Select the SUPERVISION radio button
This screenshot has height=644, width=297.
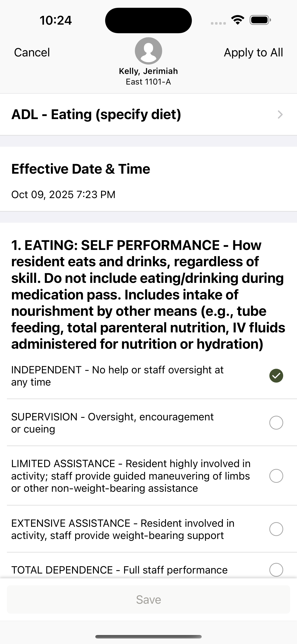[276, 423]
